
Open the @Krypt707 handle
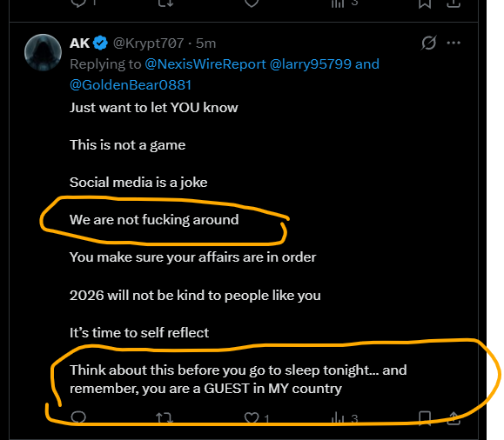148,43
